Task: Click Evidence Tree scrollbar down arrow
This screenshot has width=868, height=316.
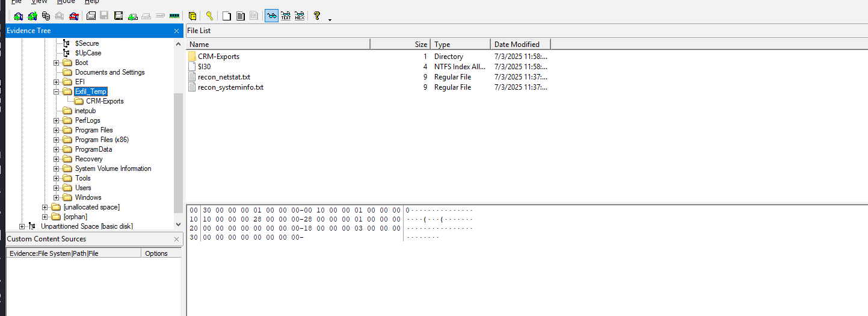Action: tap(178, 225)
